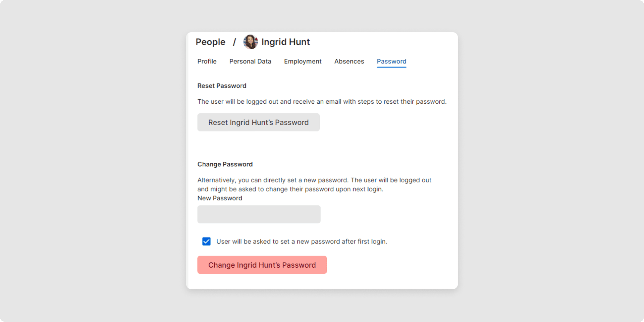Click the 'User will be asked' checkbox label

302,241
